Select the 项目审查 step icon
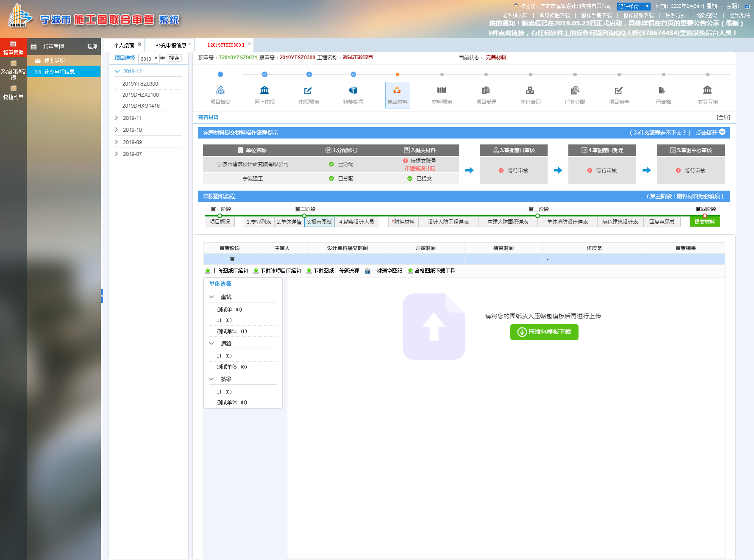Viewport: 754px width, 560px height. pos(619,91)
